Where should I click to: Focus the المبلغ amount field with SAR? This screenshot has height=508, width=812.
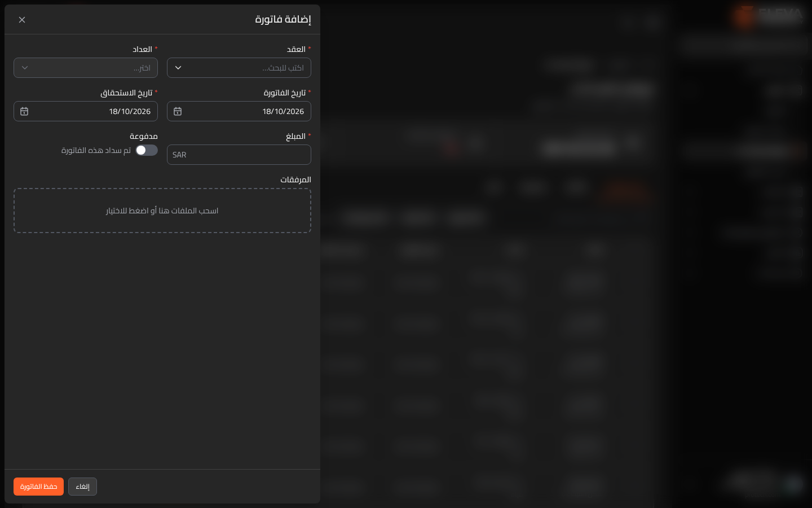[x=239, y=155]
